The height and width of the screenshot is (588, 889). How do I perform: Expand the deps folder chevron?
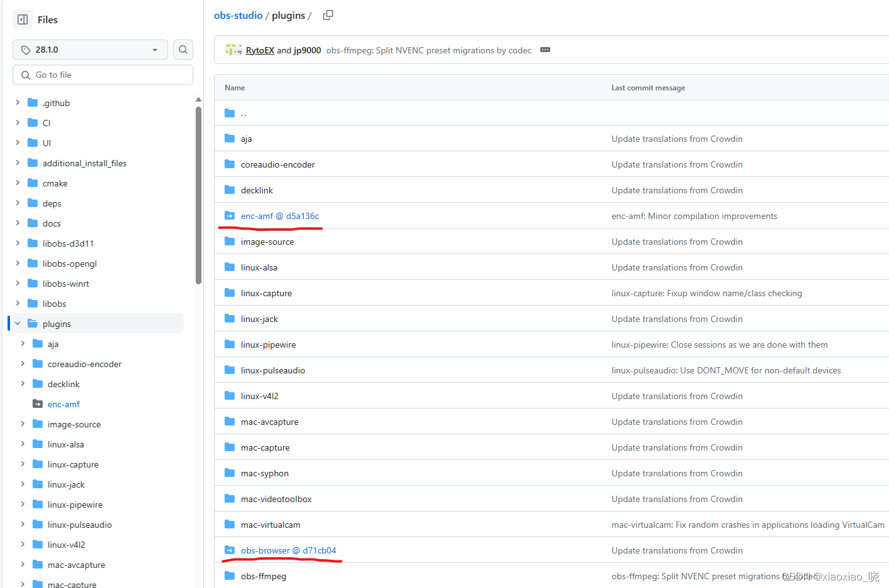pos(18,203)
